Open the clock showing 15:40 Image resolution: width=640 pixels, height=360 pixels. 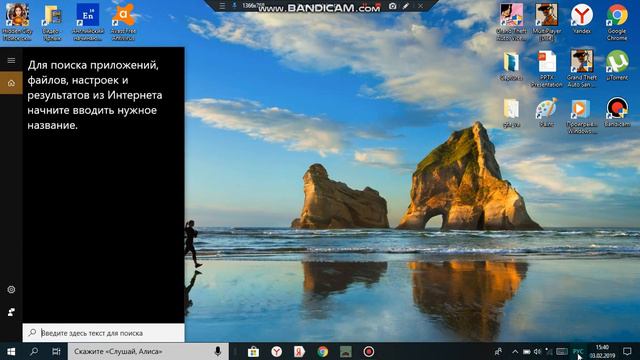pyautogui.click(x=602, y=351)
